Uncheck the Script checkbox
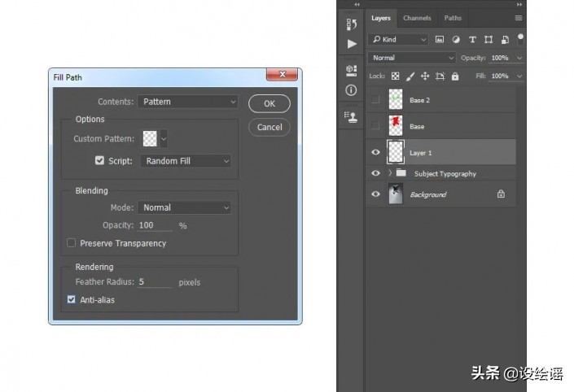This screenshot has height=392, width=574. coord(99,160)
